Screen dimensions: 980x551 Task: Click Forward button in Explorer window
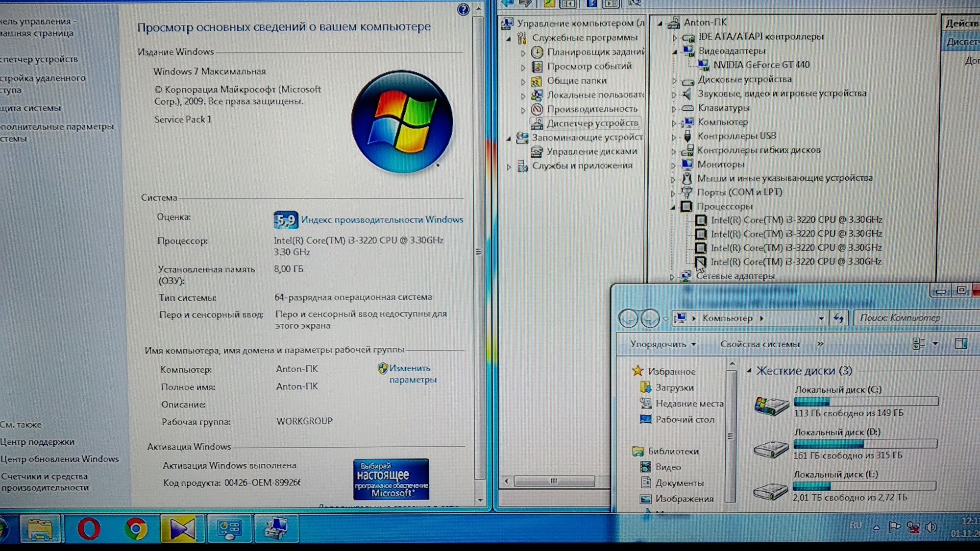pyautogui.click(x=650, y=318)
